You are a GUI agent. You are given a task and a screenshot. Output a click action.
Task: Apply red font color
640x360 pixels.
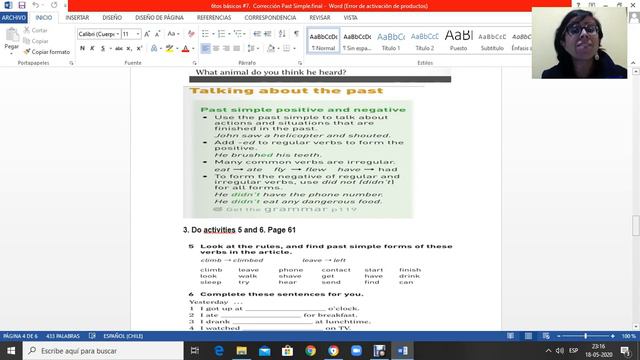185,49
